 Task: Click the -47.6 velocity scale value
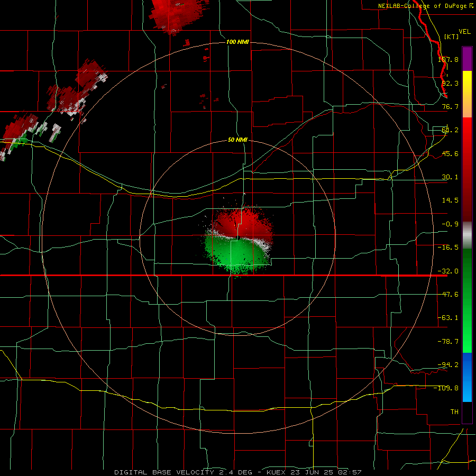[x=448, y=295]
